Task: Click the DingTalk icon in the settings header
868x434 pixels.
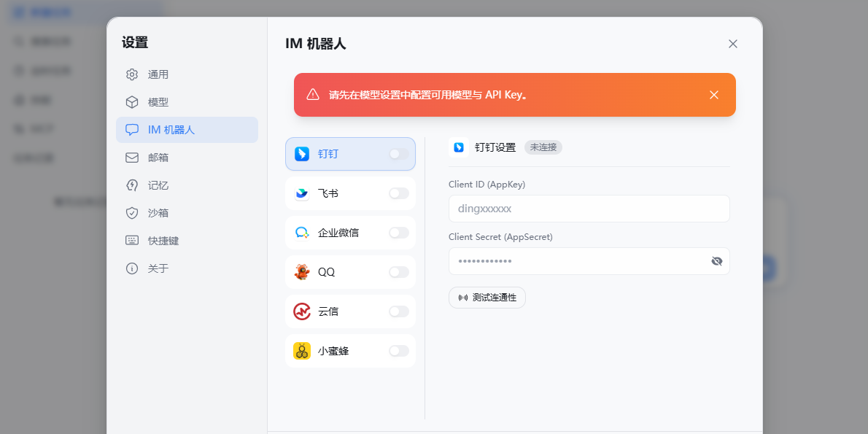Action: click(459, 147)
